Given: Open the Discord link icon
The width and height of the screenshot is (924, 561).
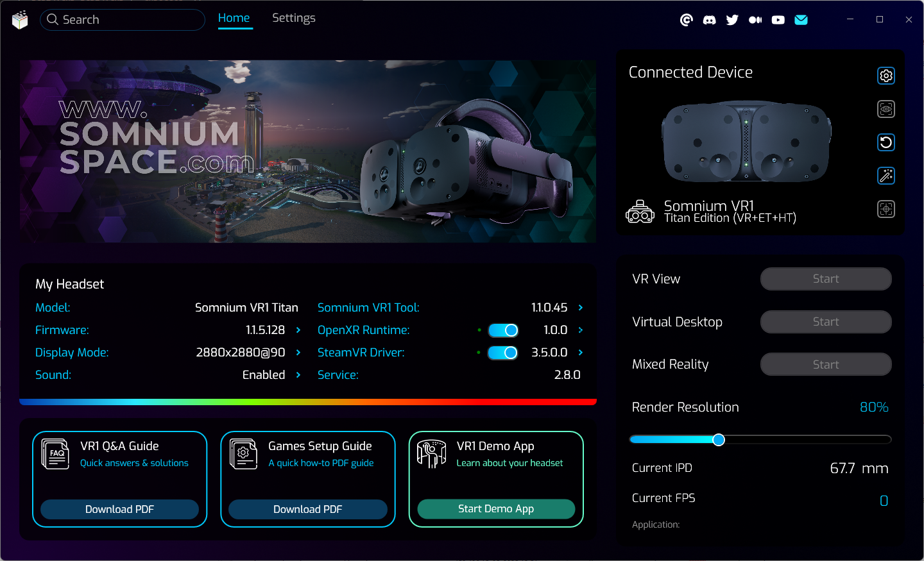Looking at the screenshot, I should coord(709,20).
